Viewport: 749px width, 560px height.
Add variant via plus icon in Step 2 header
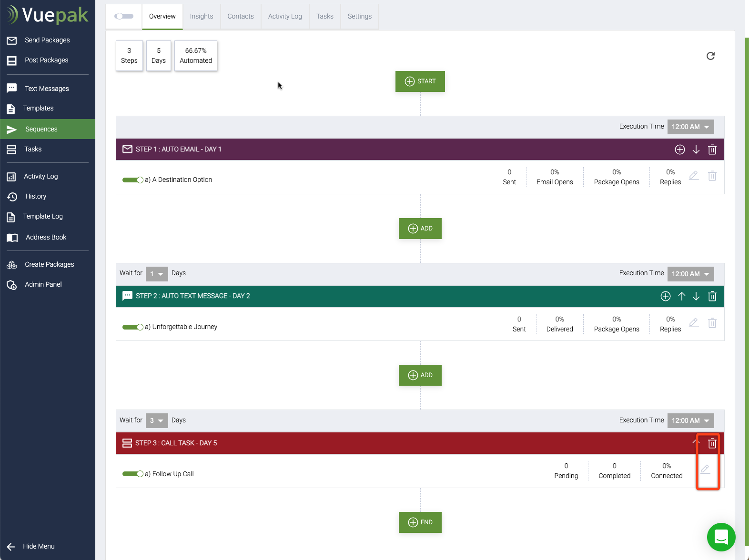pyautogui.click(x=666, y=296)
